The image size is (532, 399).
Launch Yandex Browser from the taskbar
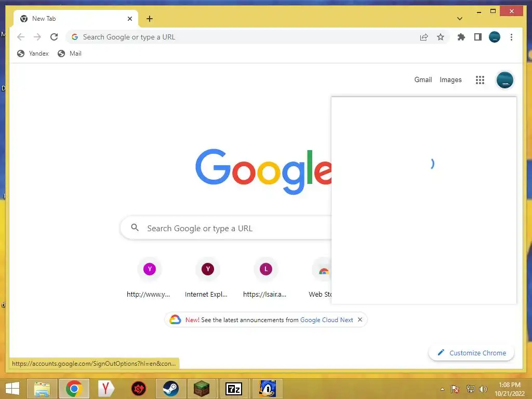coord(106,389)
